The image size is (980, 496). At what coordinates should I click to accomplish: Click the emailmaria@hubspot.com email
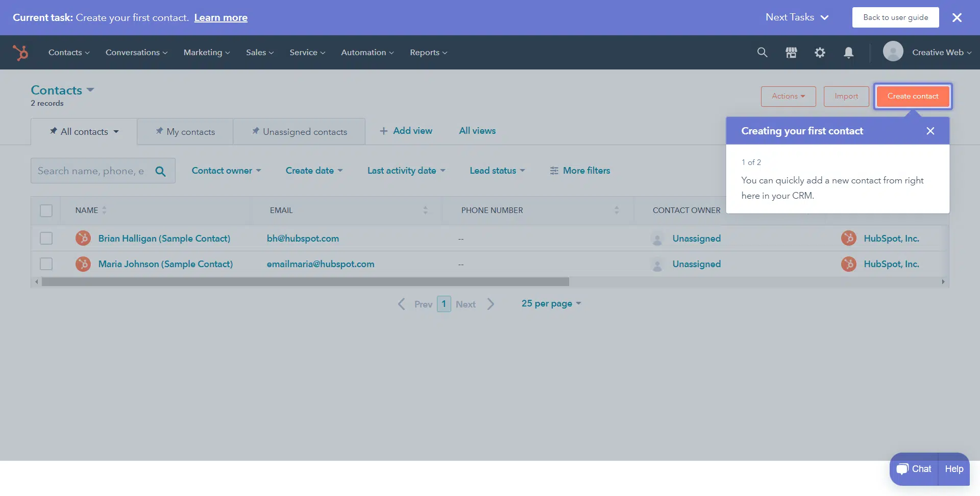[x=321, y=264]
